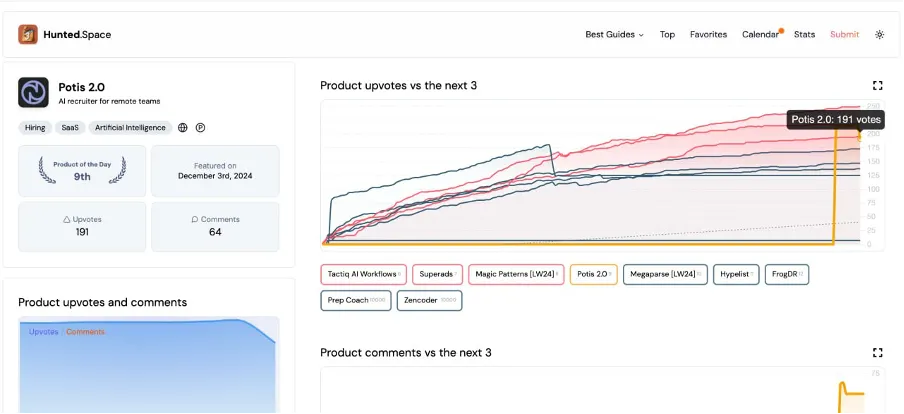Viewport: 904px width, 414px height.
Task: Click 'Product upvotes and comments' heading
Action: [x=103, y=303]
